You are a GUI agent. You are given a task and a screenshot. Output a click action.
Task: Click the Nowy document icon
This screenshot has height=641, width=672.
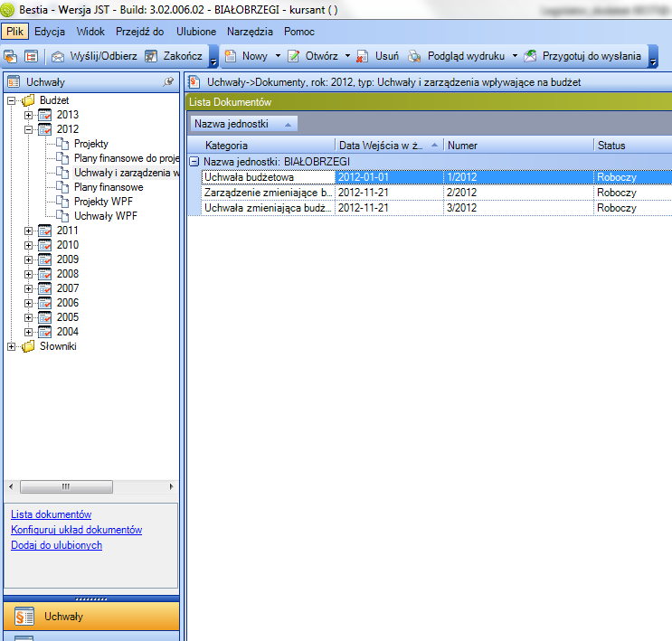[x=231, y=56]
